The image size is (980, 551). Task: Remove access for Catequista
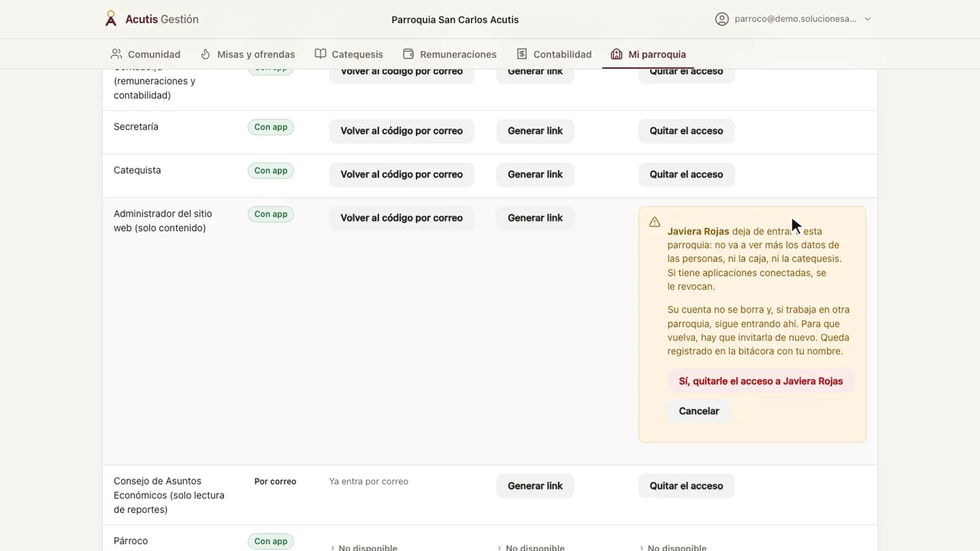686,174
